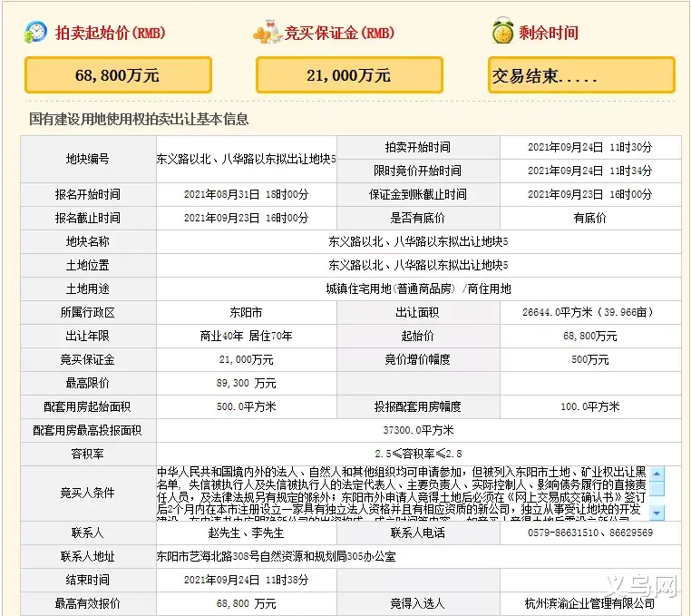
Task: Click auction start time 2021年09月24日 11时30分
Action: 590,147
